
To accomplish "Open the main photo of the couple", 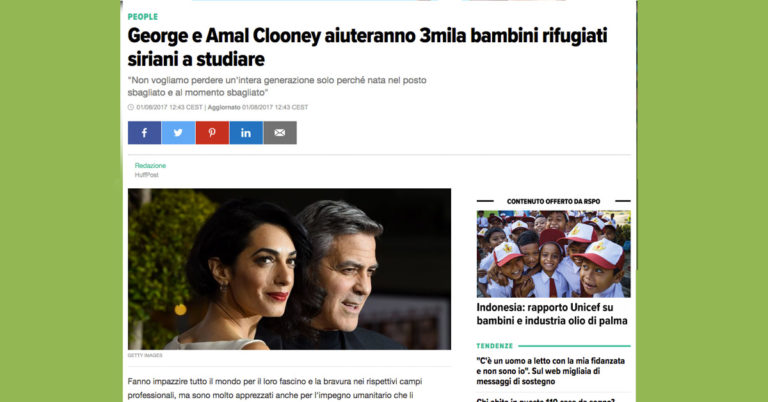I will 289,269.
